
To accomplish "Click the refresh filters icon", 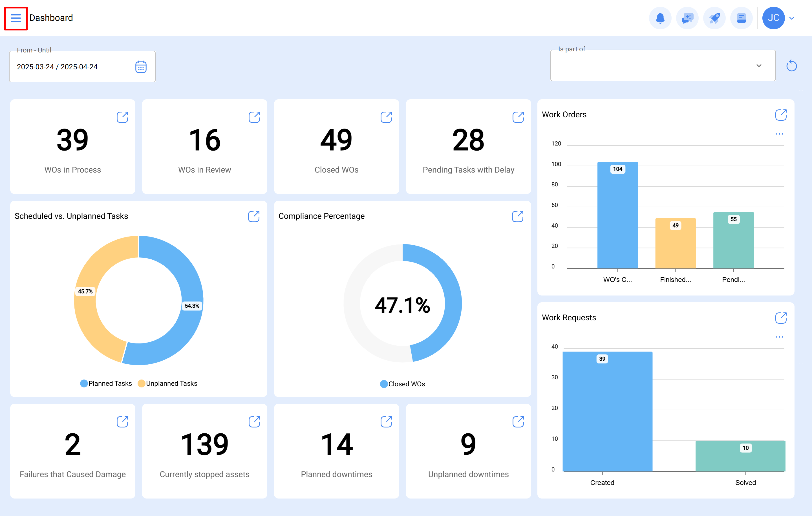I will pos(792,65).
